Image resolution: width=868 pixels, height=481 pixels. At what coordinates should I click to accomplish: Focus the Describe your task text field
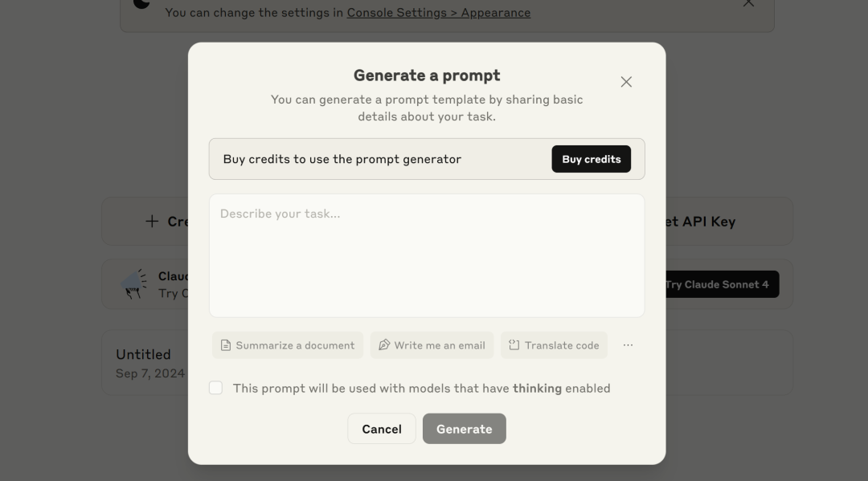[x=427, y=255]
